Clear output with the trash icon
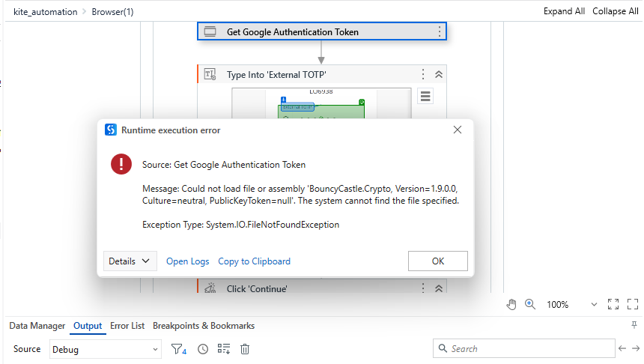 pyautogui.click(x=244, y=349)
